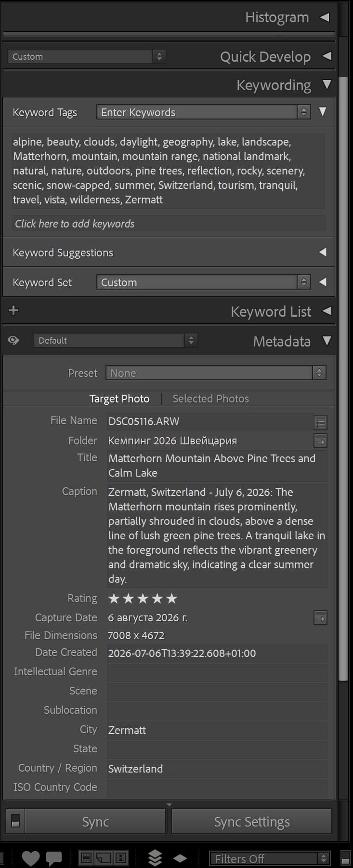Screen dimensions: 353x868
Task: Click the Sublocation field
Action: [x=217, y=711]
